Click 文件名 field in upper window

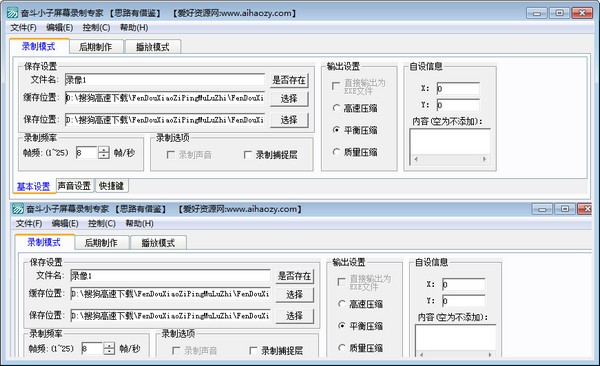click(165, 80)
